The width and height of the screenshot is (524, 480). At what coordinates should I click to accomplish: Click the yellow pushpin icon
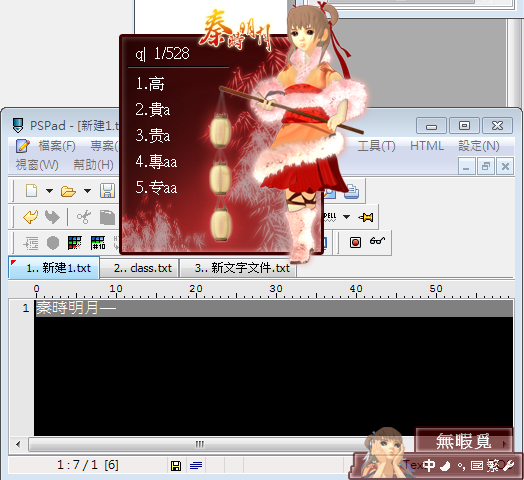pos(366,217)
